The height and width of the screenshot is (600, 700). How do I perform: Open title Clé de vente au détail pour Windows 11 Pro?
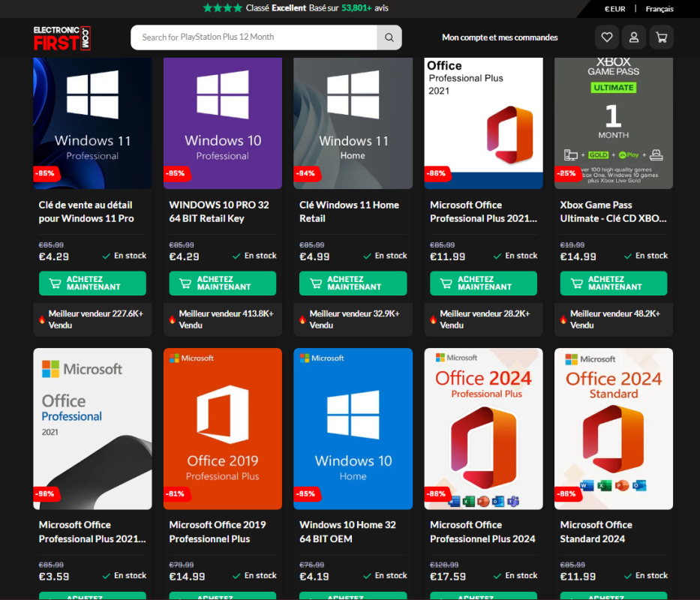click(x=86, y=211)
